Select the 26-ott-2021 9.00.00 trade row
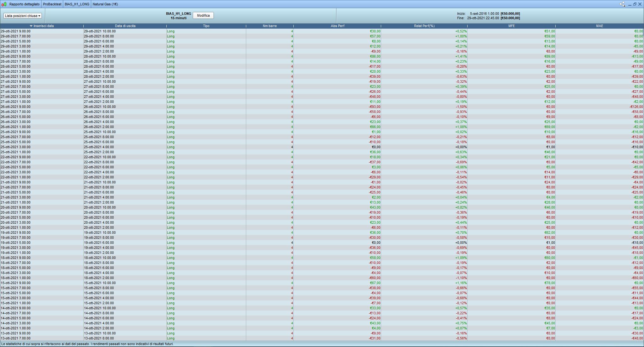 [16, 107]
